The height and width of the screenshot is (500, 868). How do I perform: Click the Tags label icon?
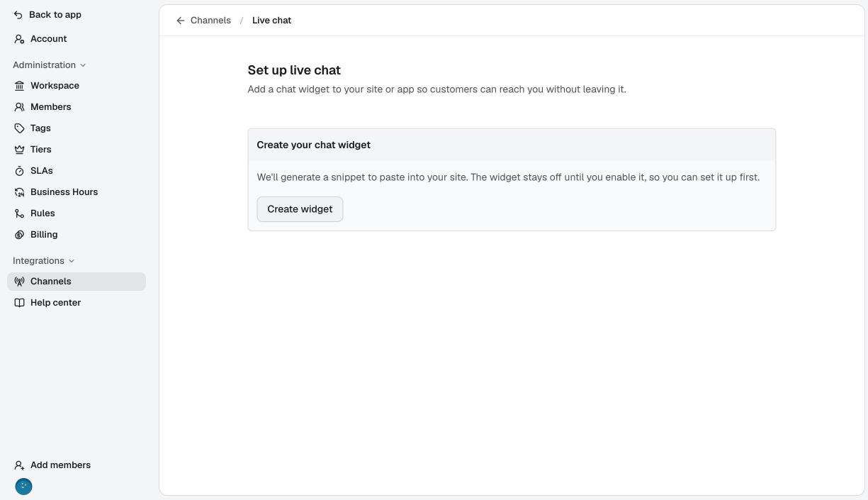19,128
